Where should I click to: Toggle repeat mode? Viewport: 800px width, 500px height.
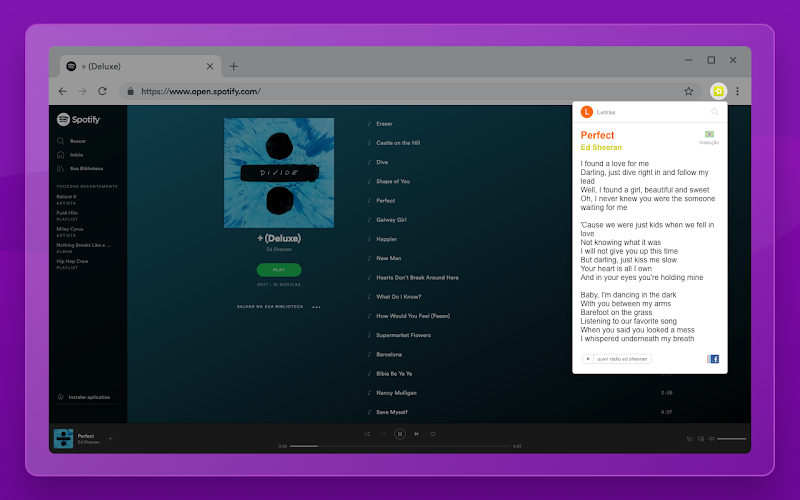[x=433, y=434]
